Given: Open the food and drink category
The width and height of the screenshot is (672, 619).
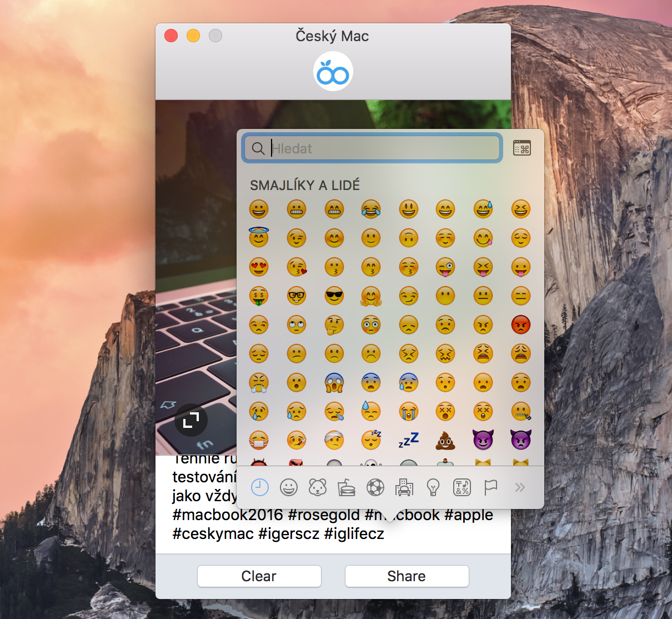Looking at the screenshot, I should (346, 487).
